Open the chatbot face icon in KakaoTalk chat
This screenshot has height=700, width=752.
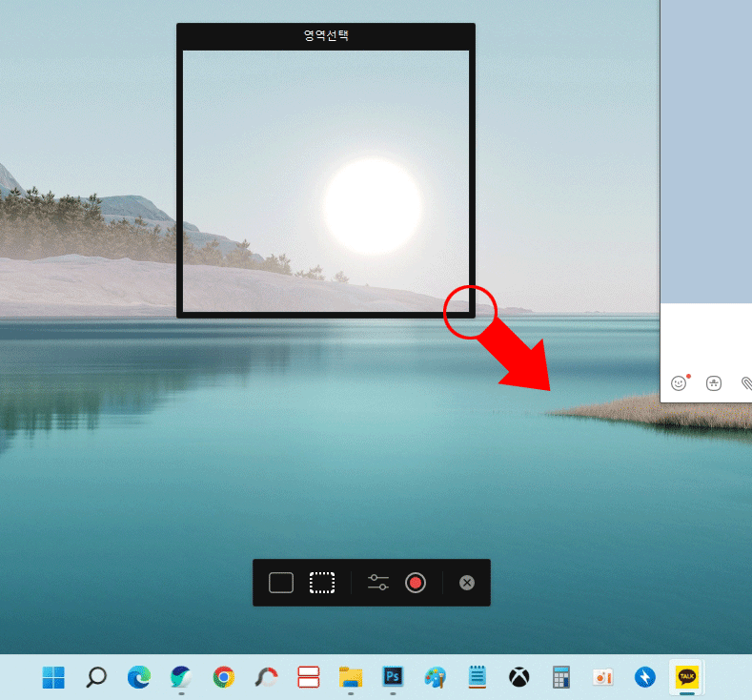click(714, 383)
